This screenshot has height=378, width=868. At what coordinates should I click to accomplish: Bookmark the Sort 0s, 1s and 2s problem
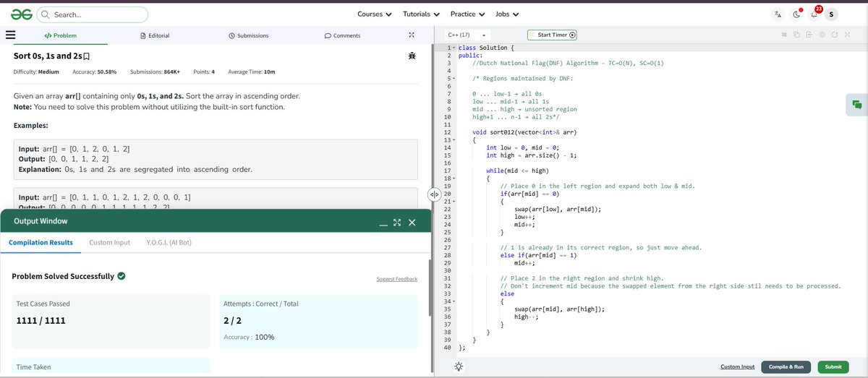click(x=88, y=56)
